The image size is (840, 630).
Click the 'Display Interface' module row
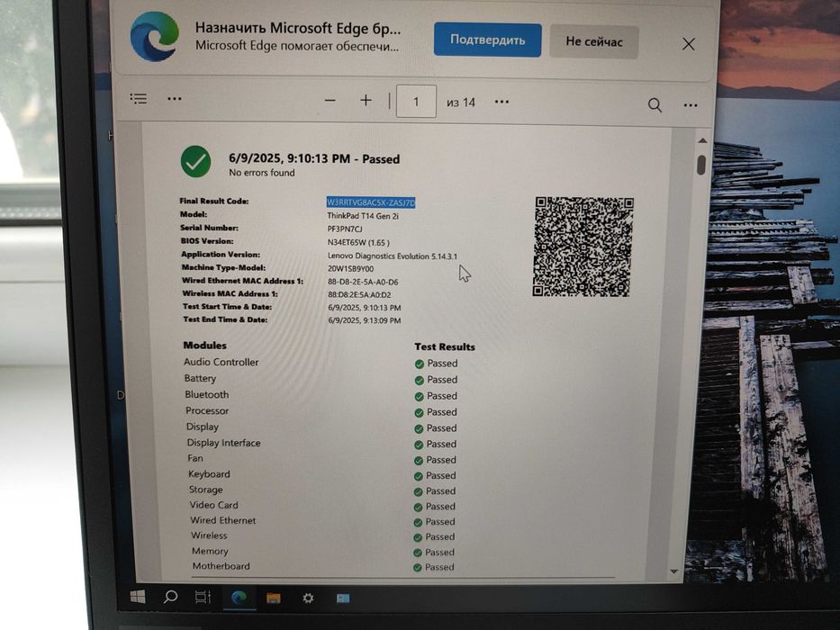click(x=223, y=443)
